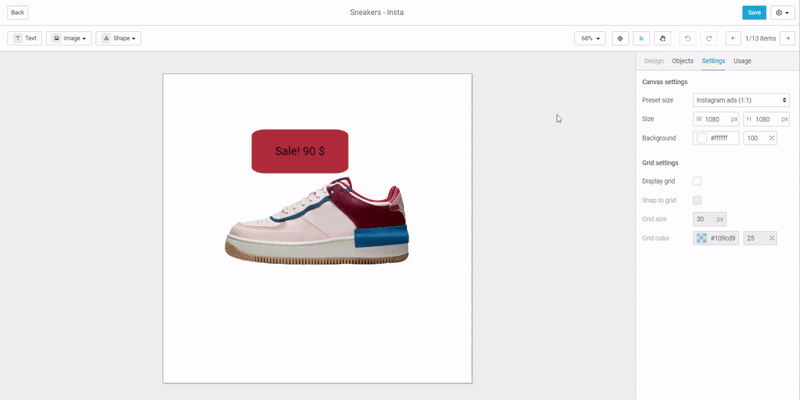
Task: Click the Save button
Action: tap(753, 12)
